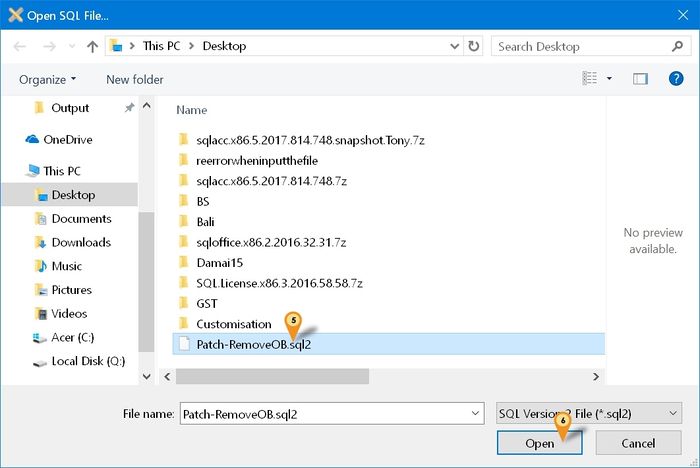Expand the Organize dropdown menu
700x468 pixels.
click(x=48, y=79)
